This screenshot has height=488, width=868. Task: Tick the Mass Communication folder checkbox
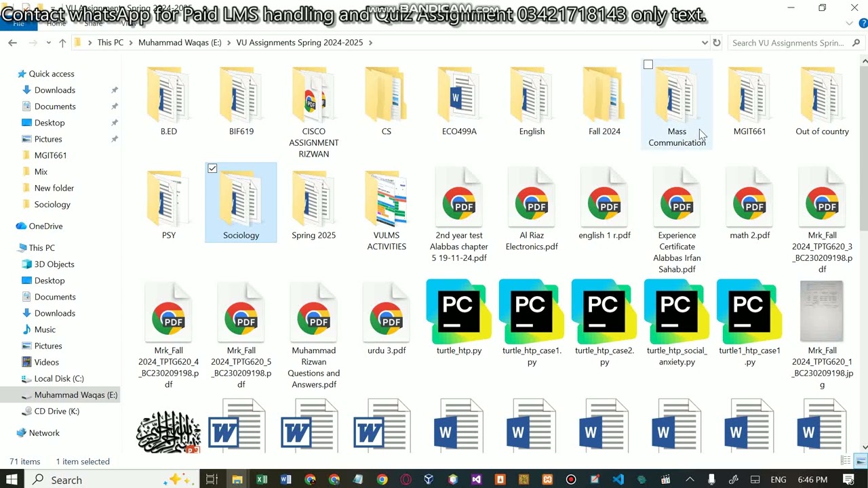pos(648,64)
